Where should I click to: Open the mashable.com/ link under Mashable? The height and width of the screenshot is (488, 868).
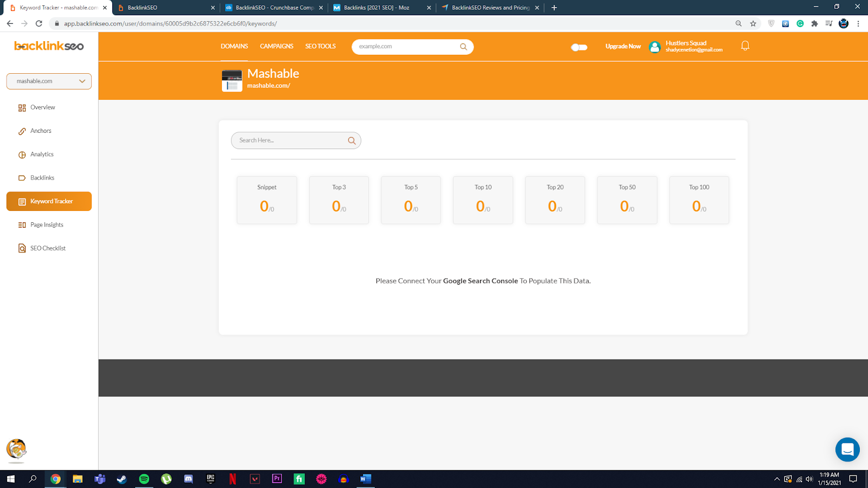(x=269, y=86)
